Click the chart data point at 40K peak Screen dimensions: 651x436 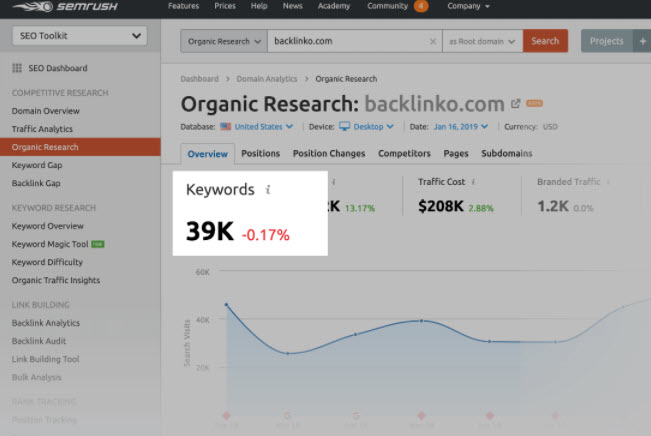(421, 321)
